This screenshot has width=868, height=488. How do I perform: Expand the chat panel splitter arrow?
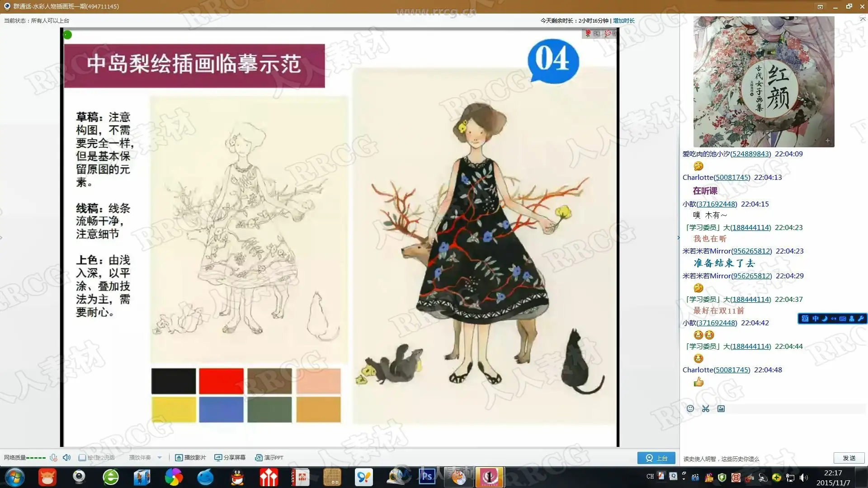pos(679,238)
